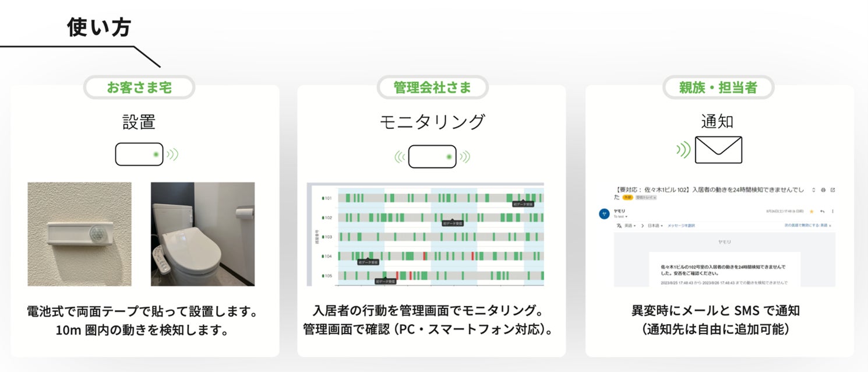Expand the 'To test' recipient details
This screenshot has height=372, width=868.
pos(622,216)
